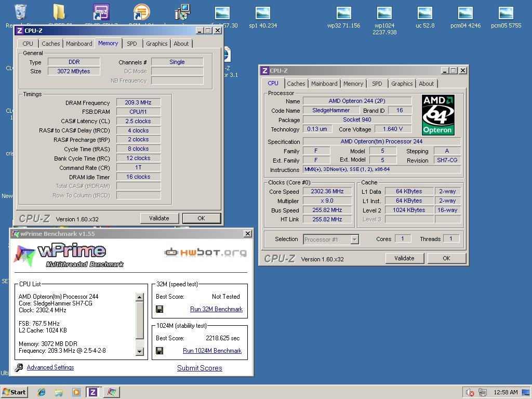Launch Internet Explorer from the taskbar
This screenshot has height=399, width=532.
tap(42, 392)
